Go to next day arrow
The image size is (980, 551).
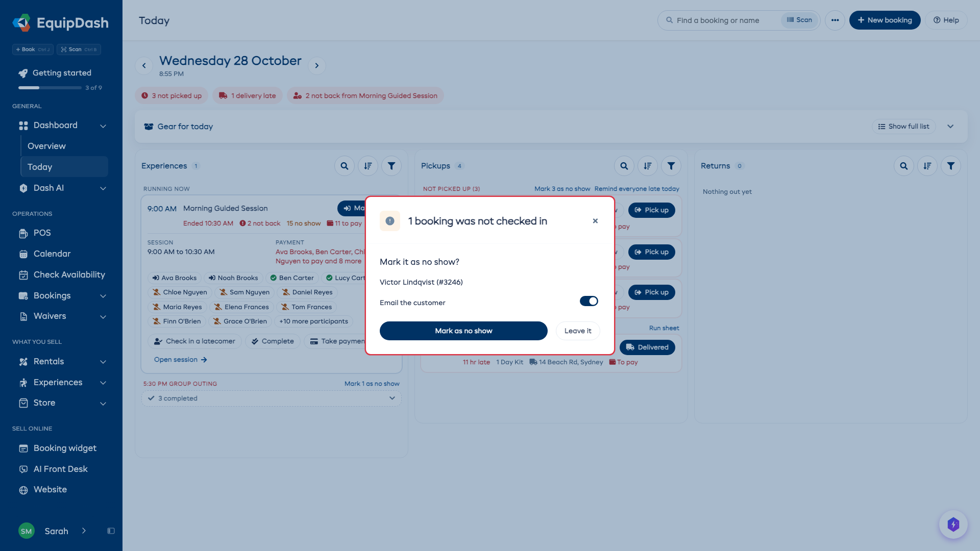click(x=317, y=66)
